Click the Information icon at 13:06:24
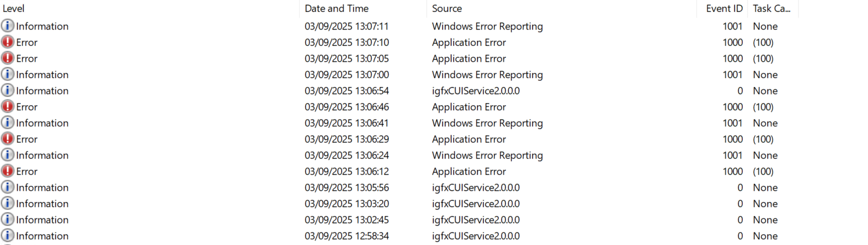 (8, 155)
